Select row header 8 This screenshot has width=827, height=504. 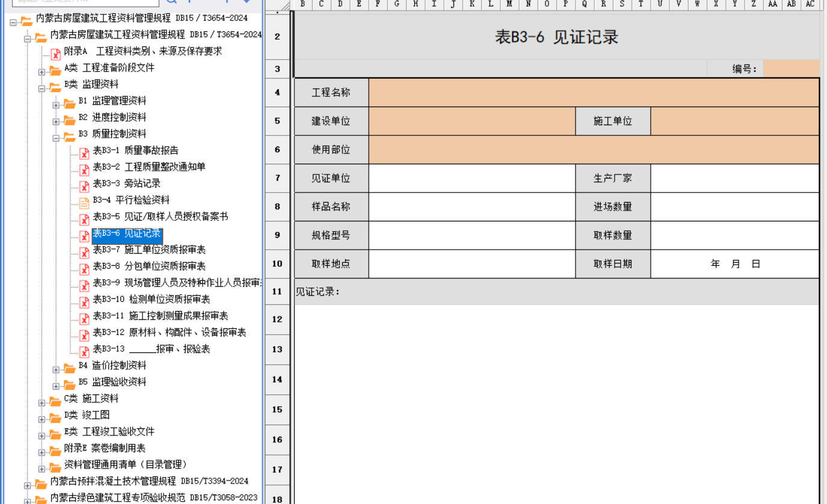click(x=277, y=207)
